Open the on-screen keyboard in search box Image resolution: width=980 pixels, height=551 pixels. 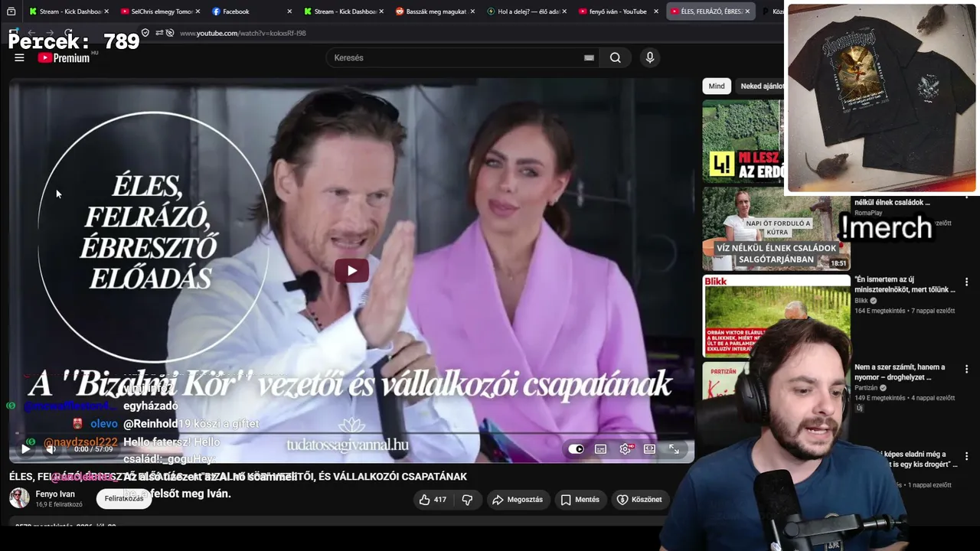(x=589, y=57)
